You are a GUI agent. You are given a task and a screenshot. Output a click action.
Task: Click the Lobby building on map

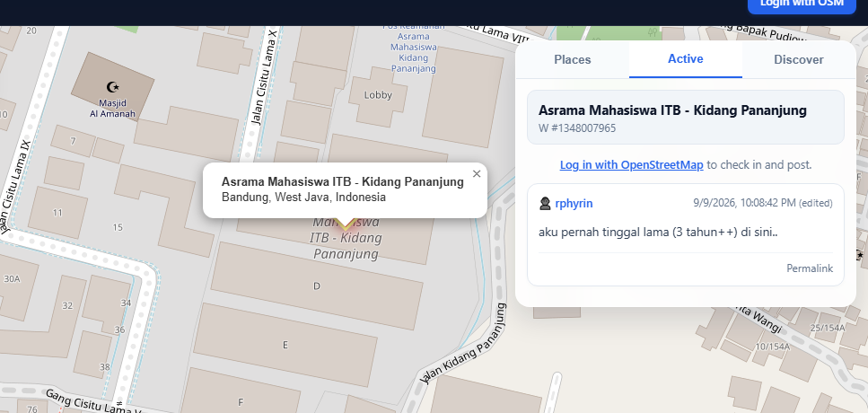(x=378, y=95)
